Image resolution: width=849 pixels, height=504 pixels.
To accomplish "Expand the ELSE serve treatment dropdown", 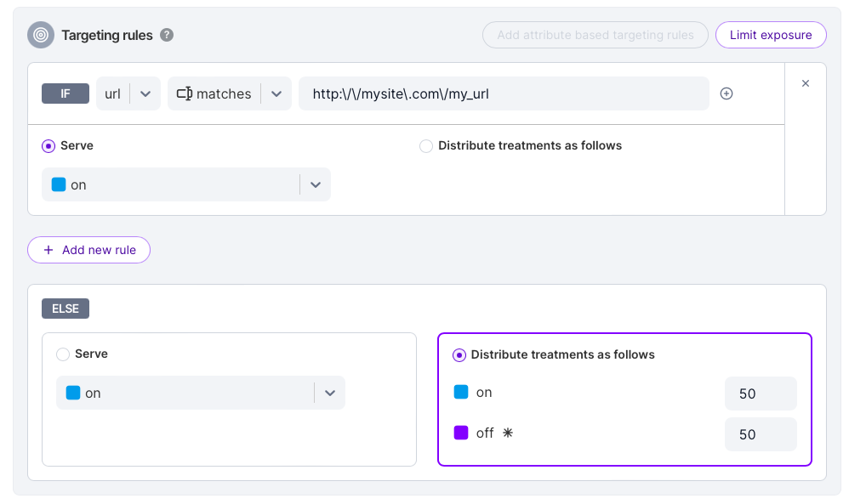I will (329, 393).
